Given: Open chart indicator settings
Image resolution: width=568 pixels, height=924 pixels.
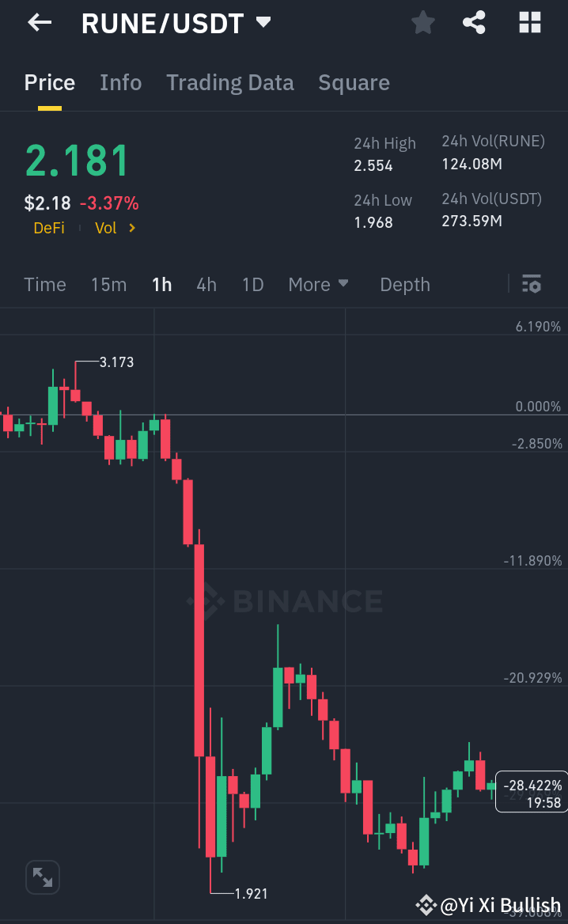Looking at the screenshot, I should (532, 284).
